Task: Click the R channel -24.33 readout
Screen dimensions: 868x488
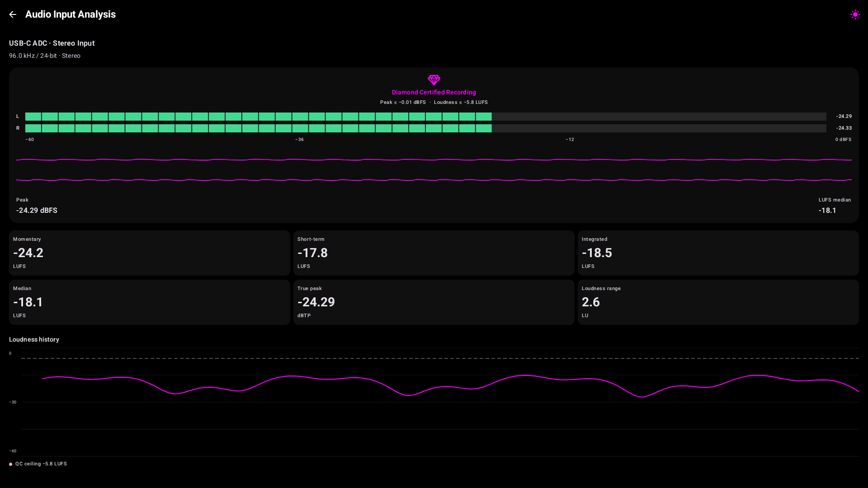Action: click(x=844, y=128)
